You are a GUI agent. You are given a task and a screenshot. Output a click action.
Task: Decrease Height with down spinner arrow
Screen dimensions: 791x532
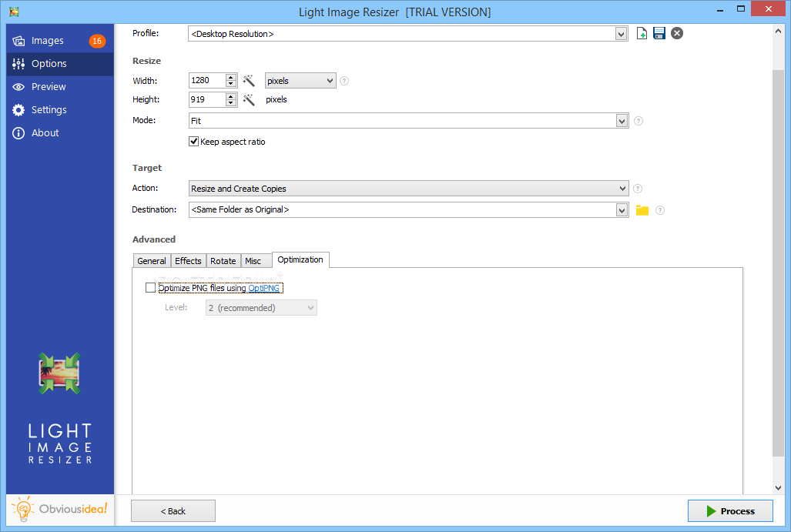click(x=231, y=103)
